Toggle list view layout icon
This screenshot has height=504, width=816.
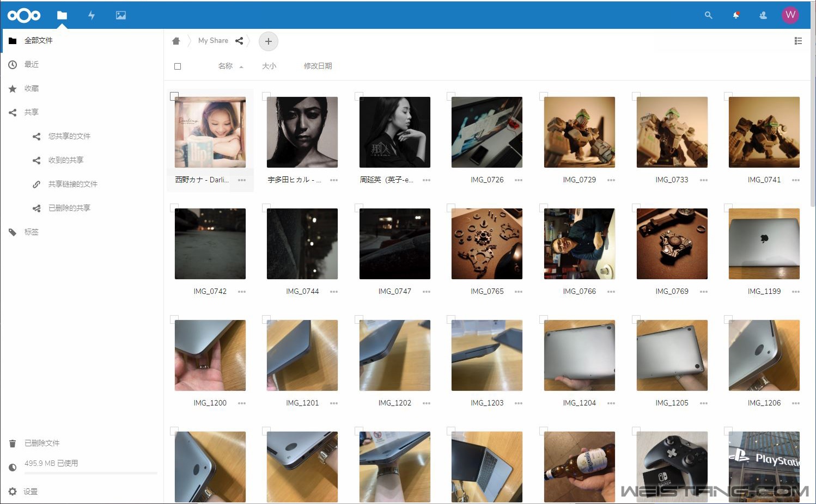tap(798, 41)
